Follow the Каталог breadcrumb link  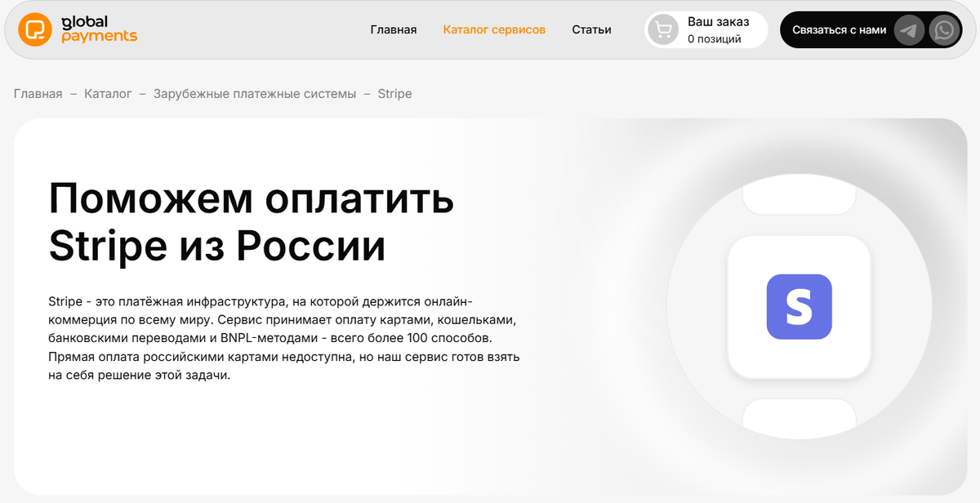(108, 94)
